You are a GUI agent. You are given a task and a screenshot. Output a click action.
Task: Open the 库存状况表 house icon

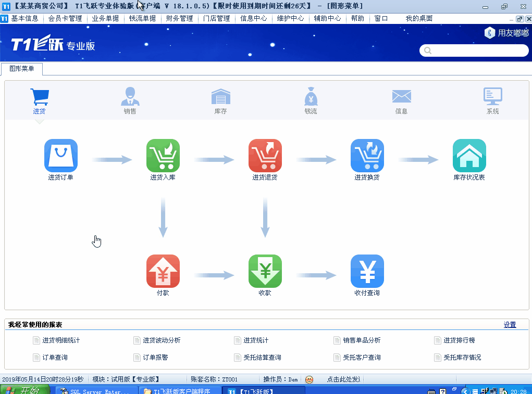tap(469, 156)
